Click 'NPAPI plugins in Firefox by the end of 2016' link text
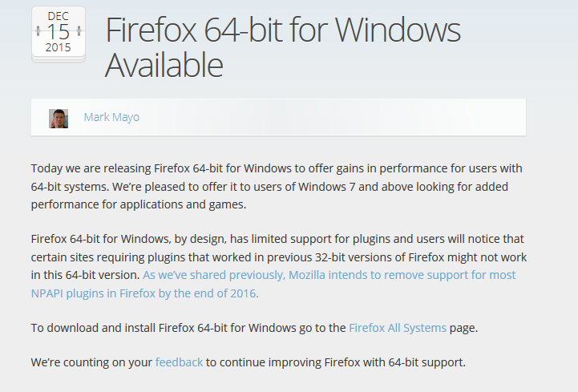Screen dimensions: 578x392 (x=145, y=293)
